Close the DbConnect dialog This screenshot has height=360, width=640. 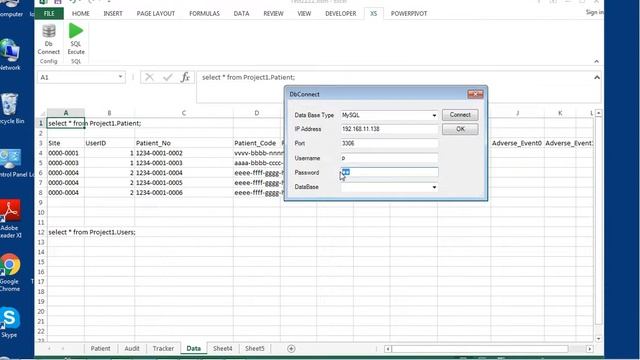tap(475, 94)
